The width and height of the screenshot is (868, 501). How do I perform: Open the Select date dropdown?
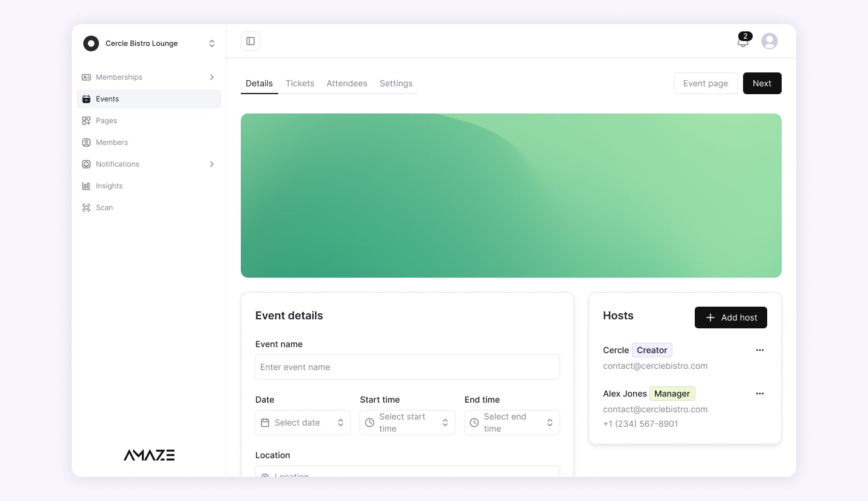pyautogui.click(x=303, y=423)
